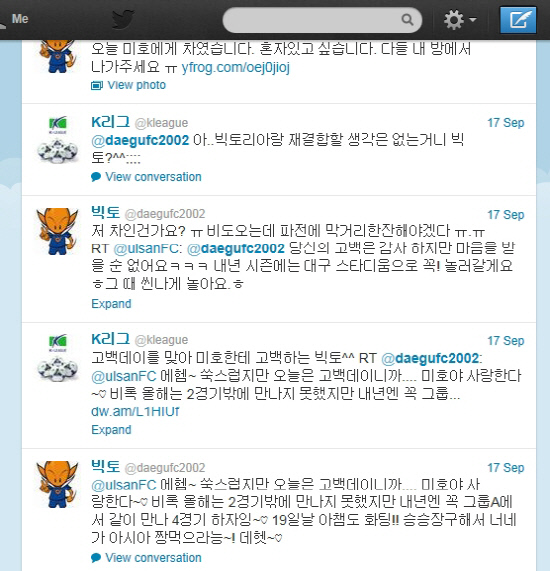Open the compose new tweet button

pyautogui.click(x=518, y=19)
